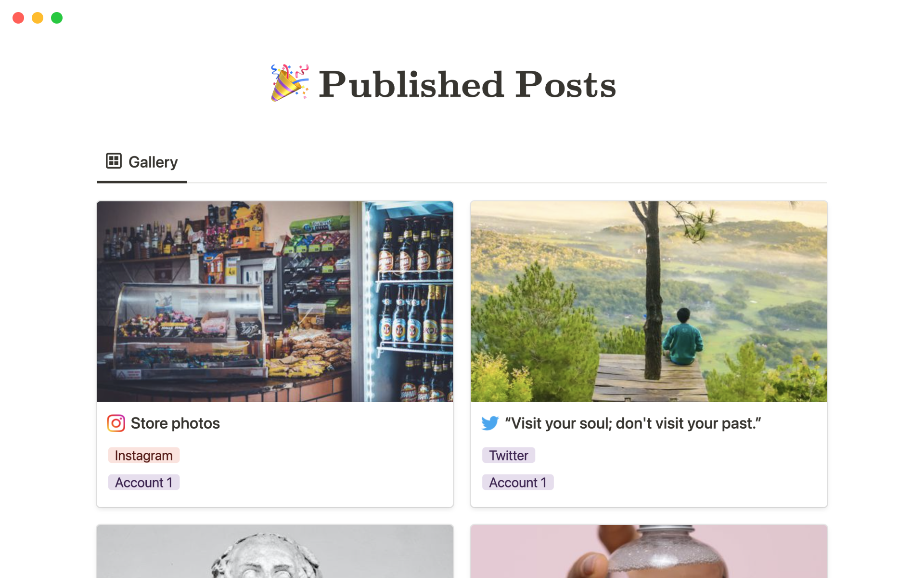The width and height of the screenshot is (924, 578).
Task: Open the pink bottle photo card
Action: 649,552
